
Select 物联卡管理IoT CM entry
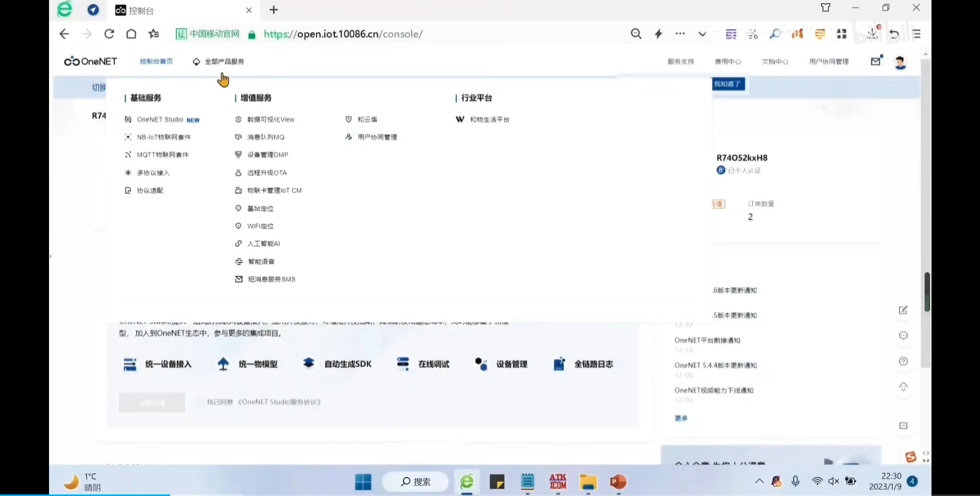click(268, 191)
